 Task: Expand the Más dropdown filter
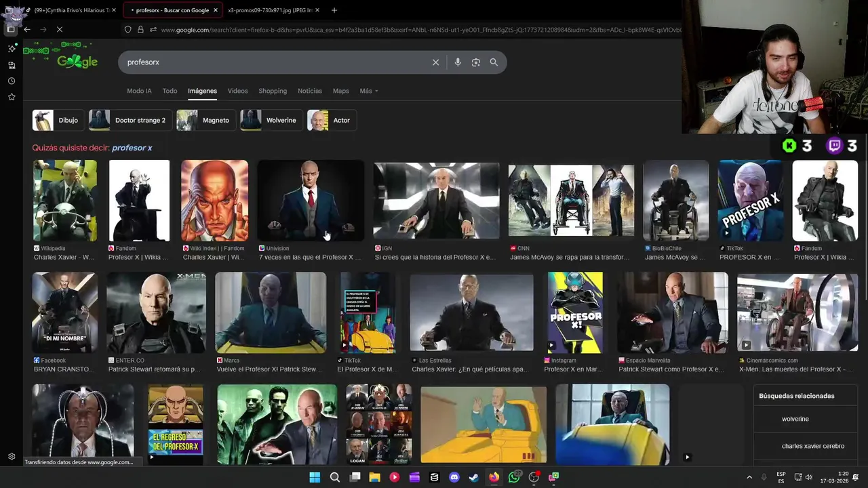(369, 91)
